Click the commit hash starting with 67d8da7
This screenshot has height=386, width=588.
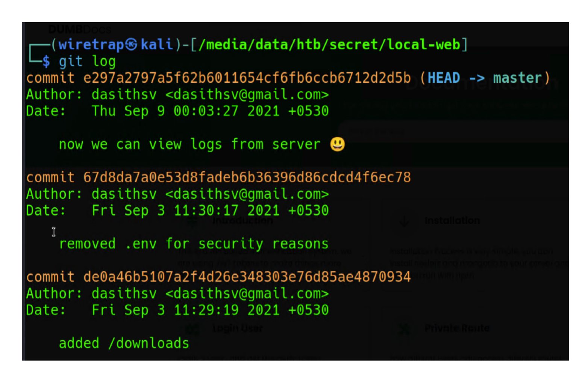click(x=247, y=177)
